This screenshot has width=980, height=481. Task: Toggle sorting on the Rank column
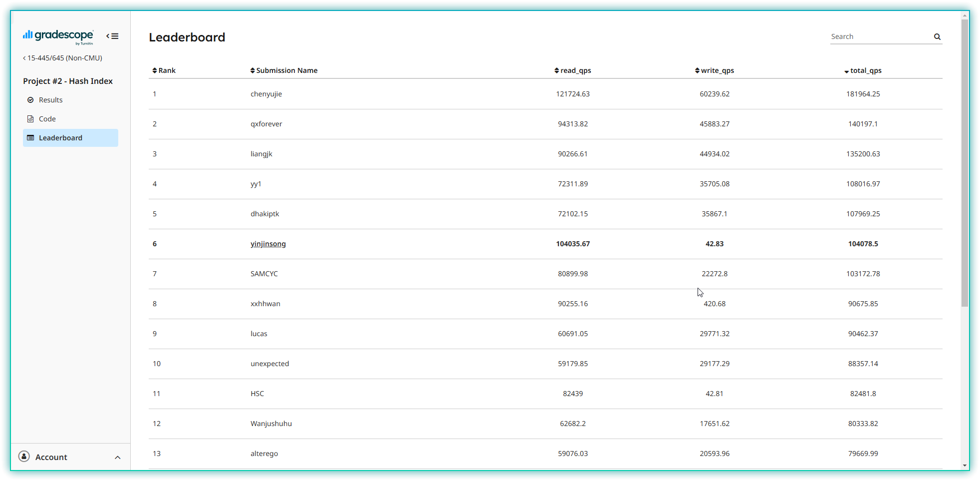tap(155, 70)
